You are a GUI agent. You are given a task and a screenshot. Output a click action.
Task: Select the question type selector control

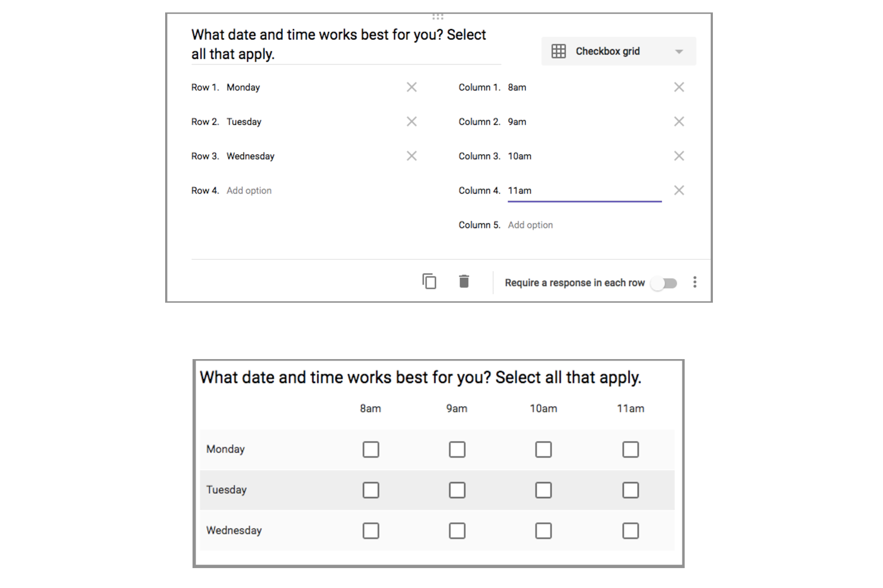point(618,51)
